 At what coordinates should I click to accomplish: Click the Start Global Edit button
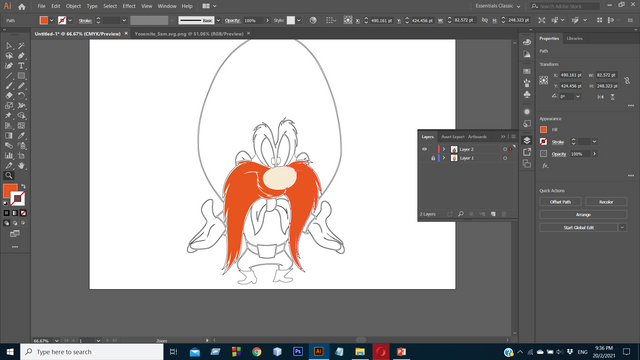(x=579, y=228)
